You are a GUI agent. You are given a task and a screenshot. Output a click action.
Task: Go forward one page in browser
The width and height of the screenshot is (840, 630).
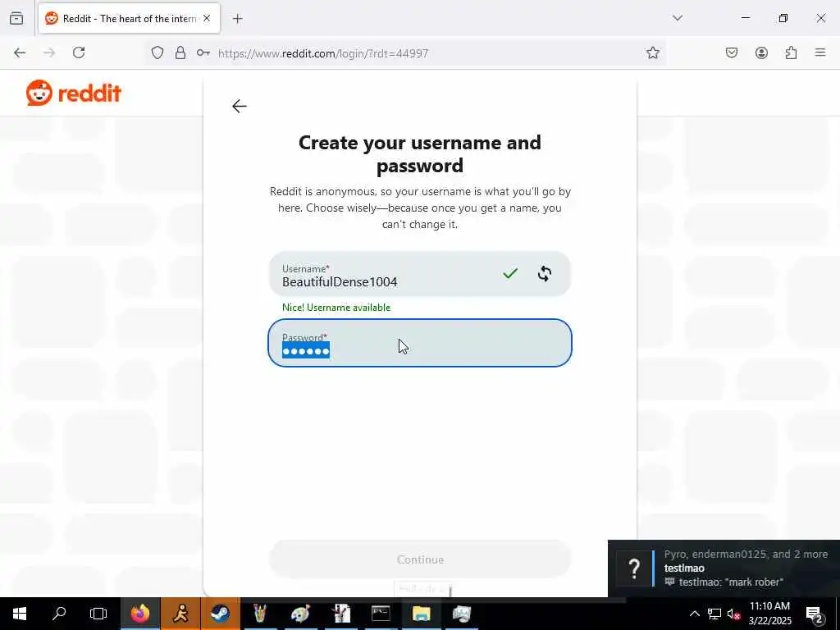49,52
